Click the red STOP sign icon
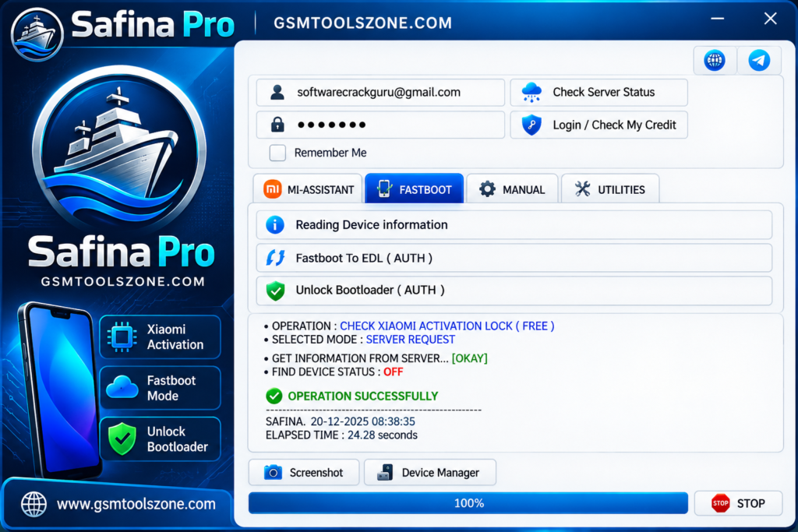The width and height of the screenshot is (798, 532). (720, 503)
